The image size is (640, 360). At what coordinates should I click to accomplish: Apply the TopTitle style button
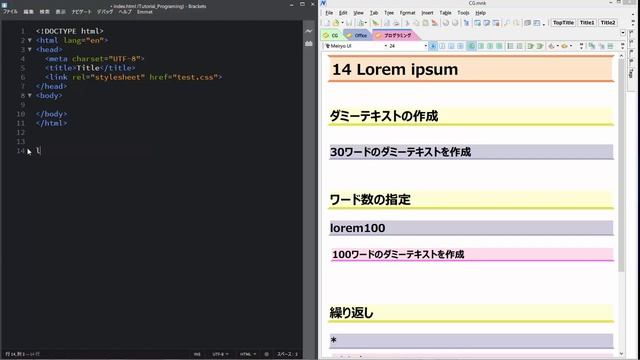pyautogui.click(x=563, y=23)
